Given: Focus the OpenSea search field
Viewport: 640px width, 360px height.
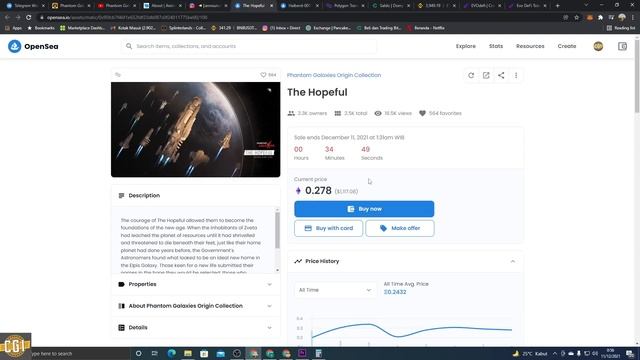Looking at the screenshot, I should [249, 46].
